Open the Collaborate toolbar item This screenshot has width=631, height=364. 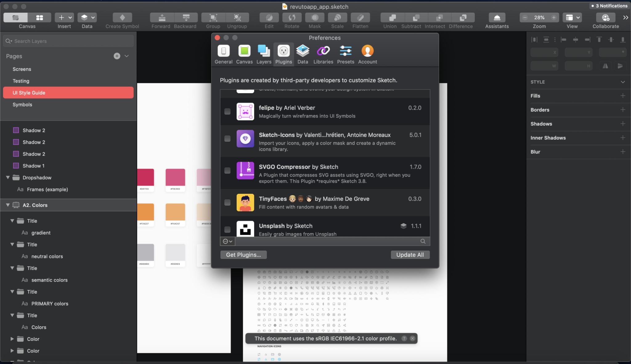pyautogui.click(x=606, y=18)
